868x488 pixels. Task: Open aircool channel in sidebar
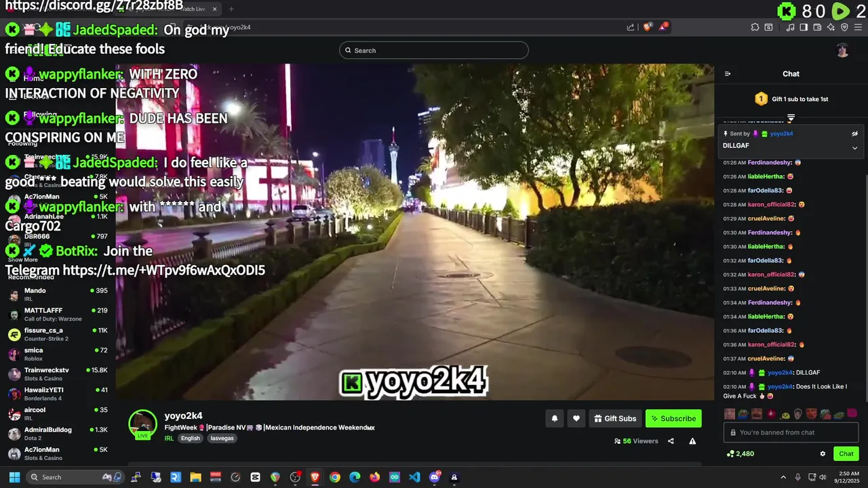[x=58, y=414]
